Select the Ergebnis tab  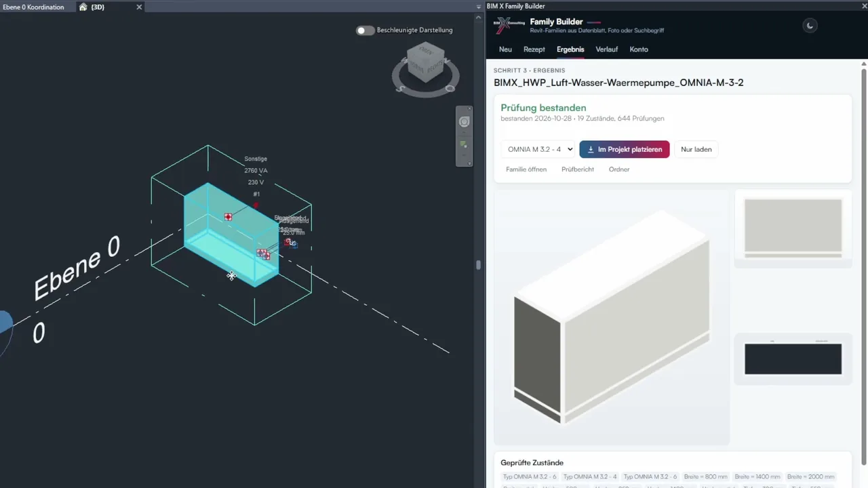[x=570, y=49]
